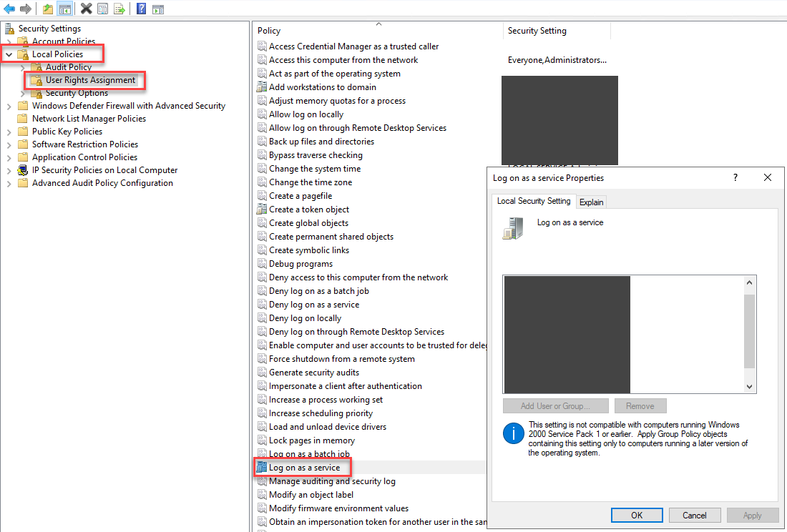787x532 pixels.
Task: Open the Properties toolbar icon
Action: (103, 9)
